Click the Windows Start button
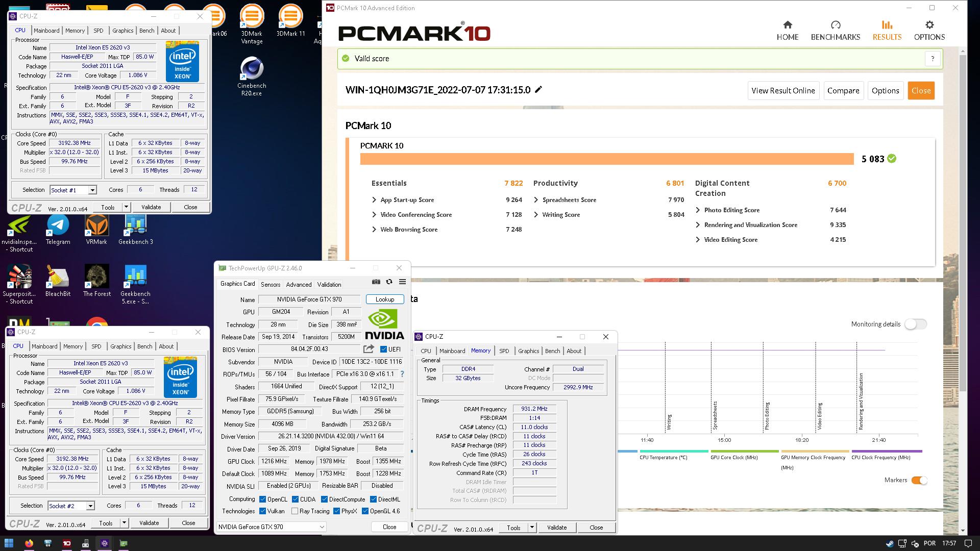 pos(9,543)
